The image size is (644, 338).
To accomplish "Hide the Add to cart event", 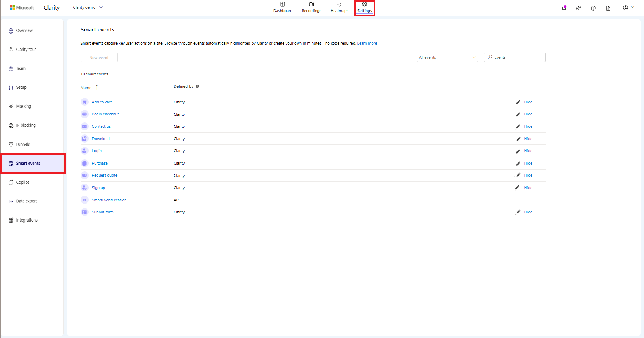I will 528,102.
